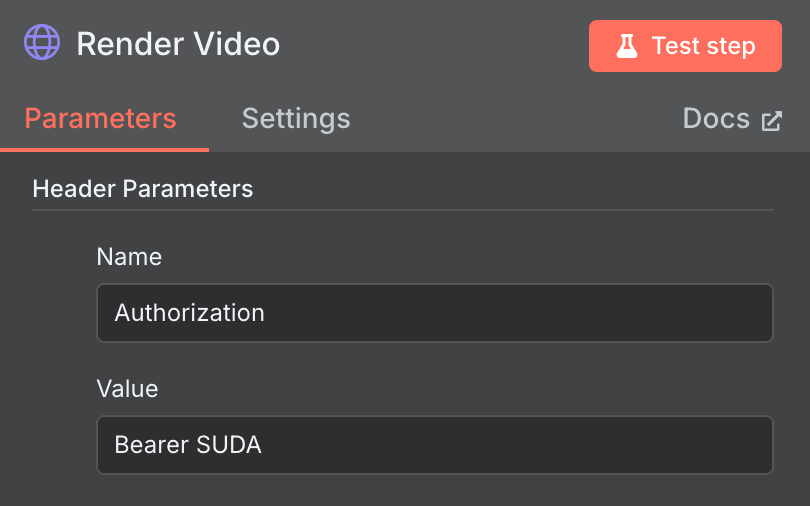Place cursor on the SUDA token text
Image resolution: width=810 pixels, height=506 pixels.
tap(229, 445)
